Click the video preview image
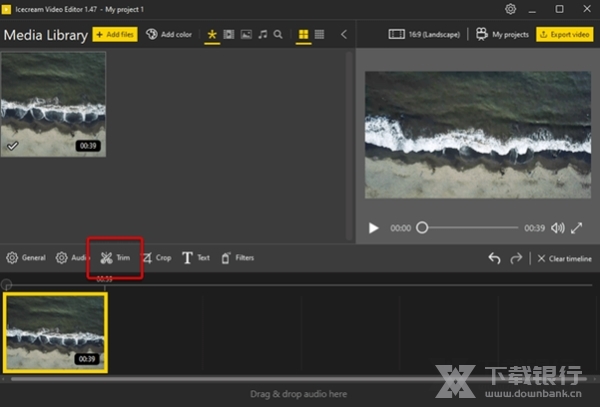The image size is (600, 407). 478,135
